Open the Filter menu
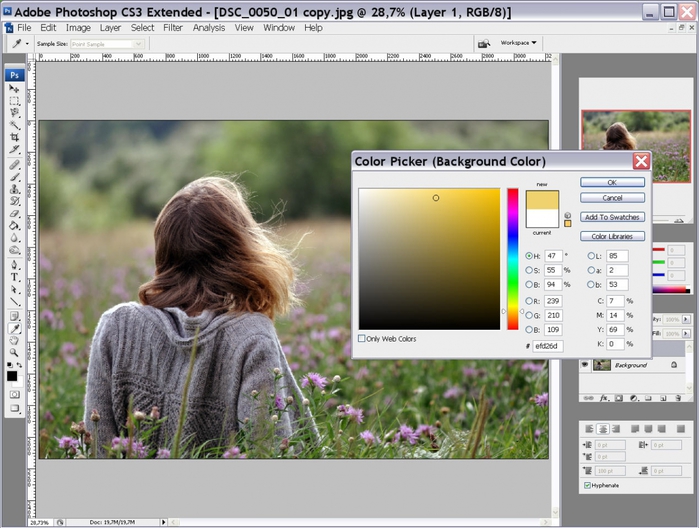 tap(173, 28)
